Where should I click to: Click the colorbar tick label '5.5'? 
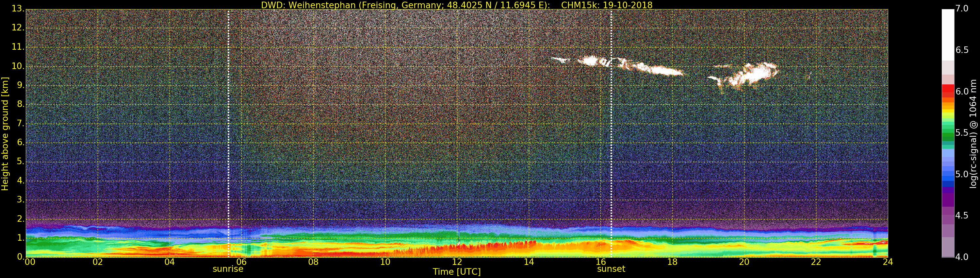962,133
